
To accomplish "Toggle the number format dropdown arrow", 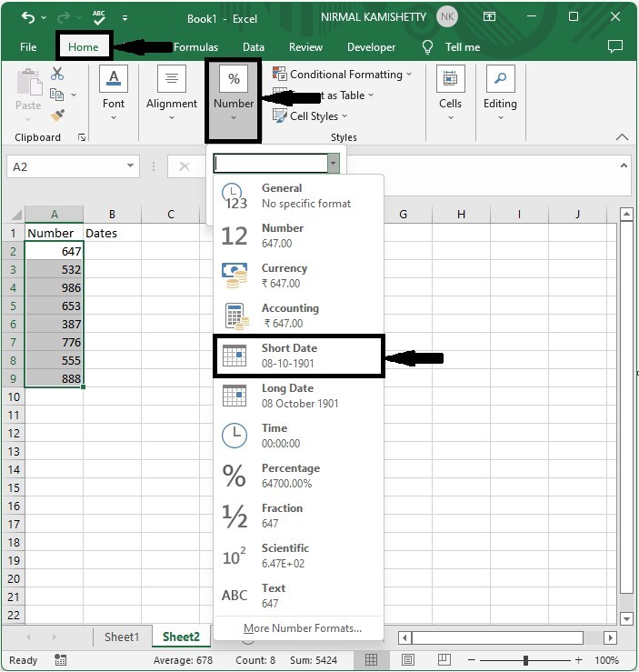I will point(334,164).
